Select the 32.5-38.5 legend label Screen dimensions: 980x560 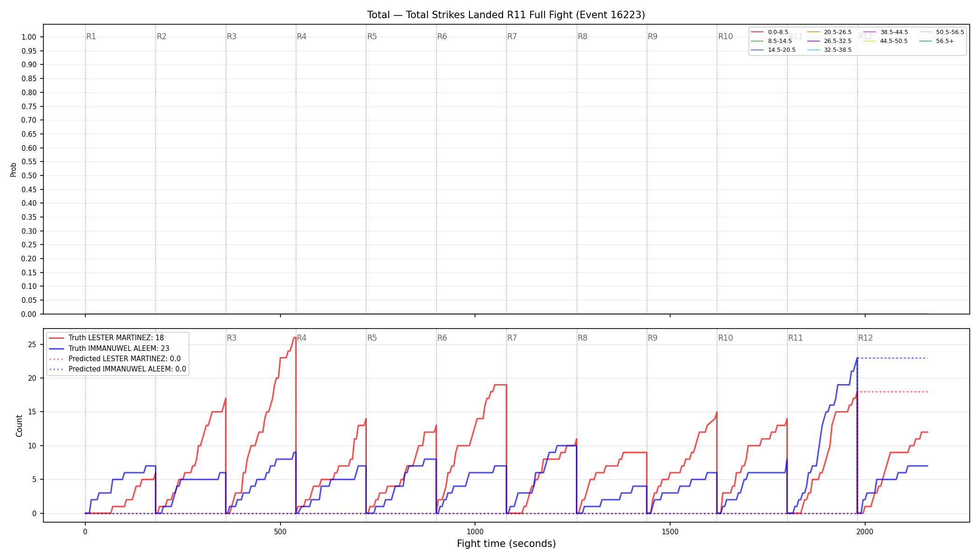coord(838,50)
